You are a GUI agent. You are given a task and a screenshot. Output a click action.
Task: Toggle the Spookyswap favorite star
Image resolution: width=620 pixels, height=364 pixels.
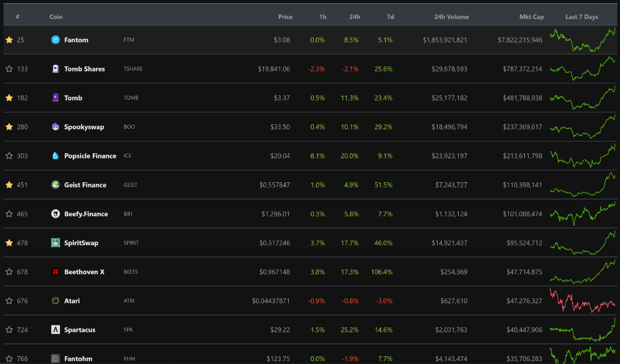[x=9, y=126]
